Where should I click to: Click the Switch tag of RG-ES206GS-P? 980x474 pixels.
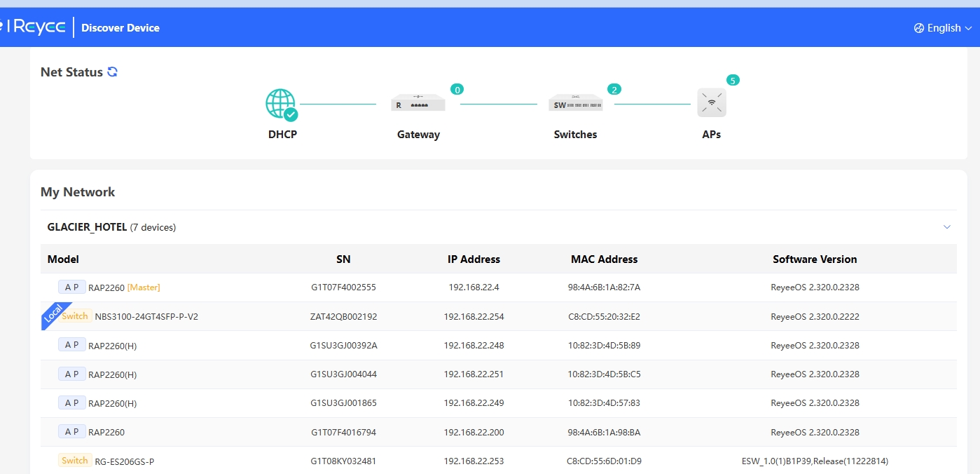(x=75, y=461)
